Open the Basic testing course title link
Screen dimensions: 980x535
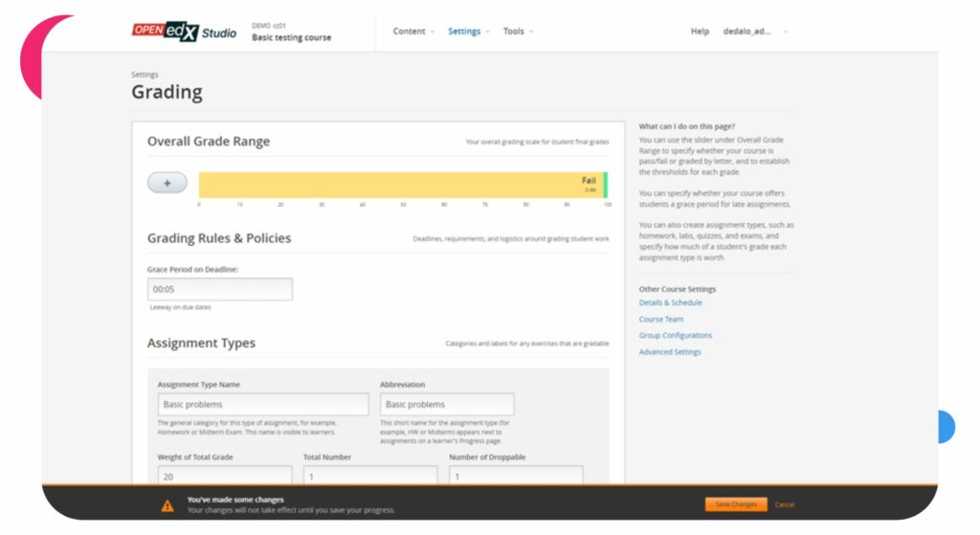coord(291,38)
